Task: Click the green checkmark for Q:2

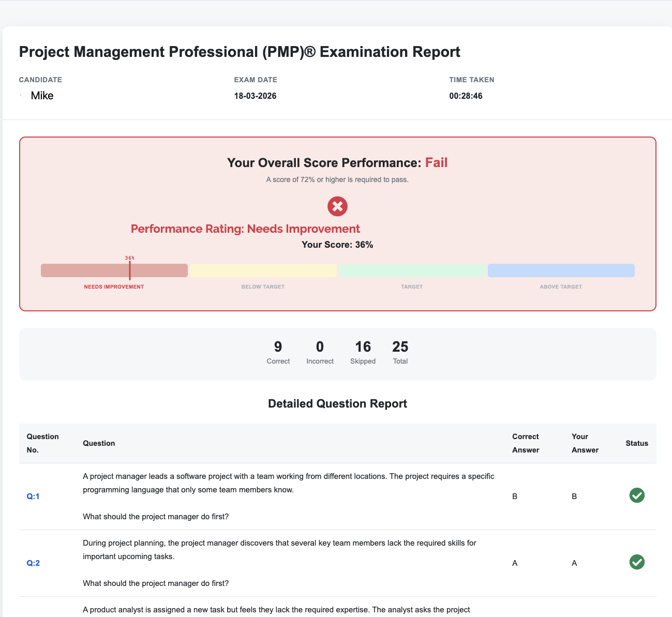Action: point(636,562)
